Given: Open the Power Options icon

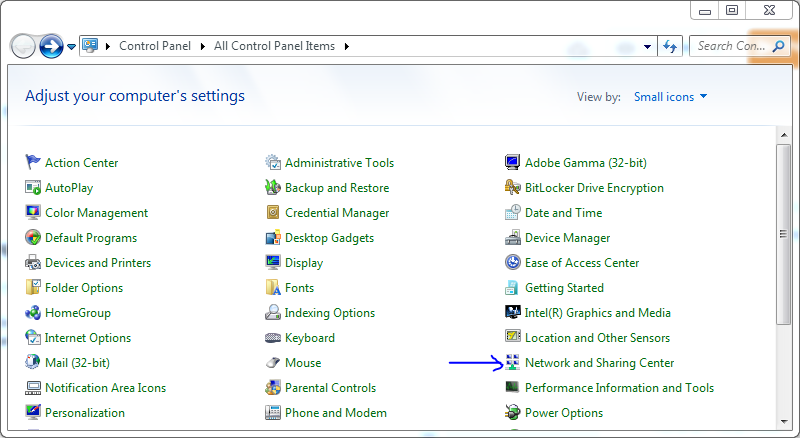Looking at the screenshot, I should click(x=512, y=412).
